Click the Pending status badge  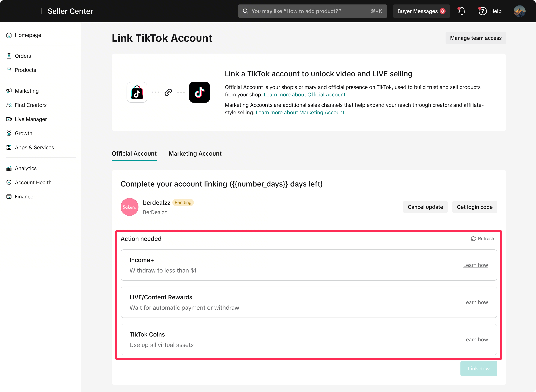click(183, 202)
